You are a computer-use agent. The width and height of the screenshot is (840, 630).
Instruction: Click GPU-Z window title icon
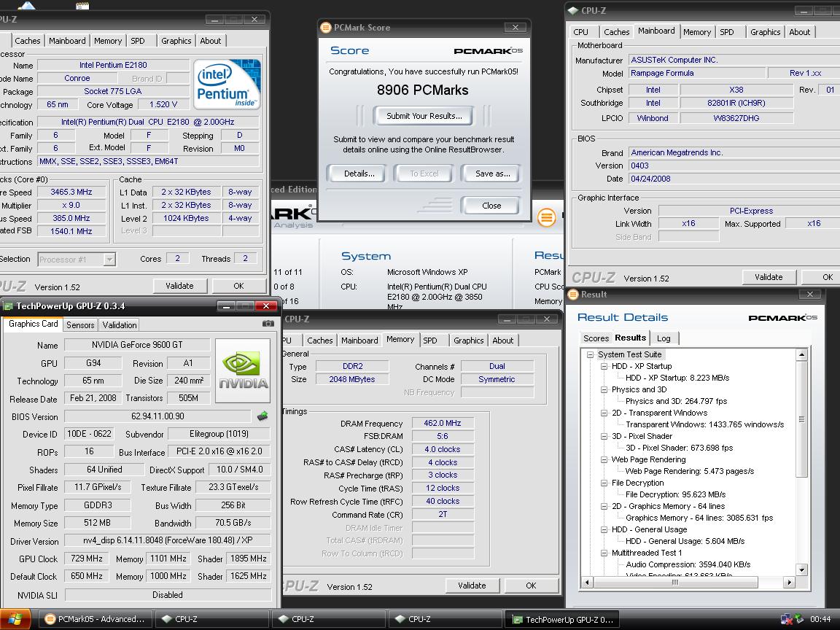pyautogui.click(x=8, y=306)
